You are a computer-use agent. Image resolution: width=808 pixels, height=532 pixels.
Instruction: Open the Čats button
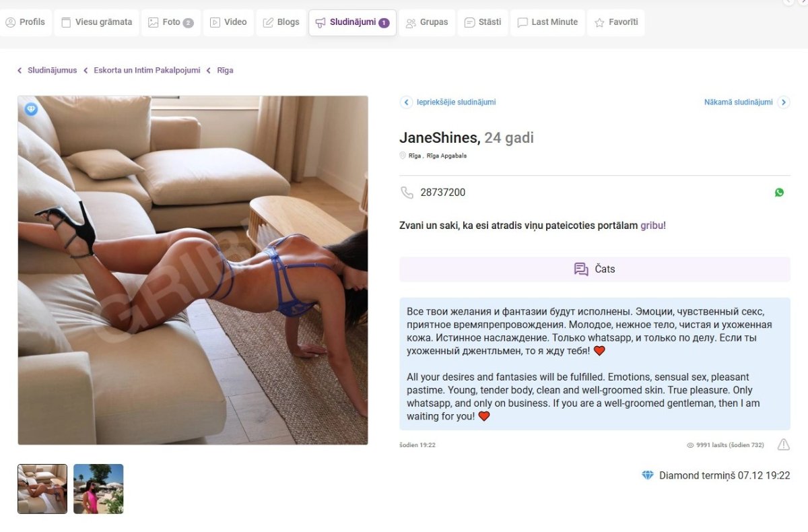(x=595, y=269)
